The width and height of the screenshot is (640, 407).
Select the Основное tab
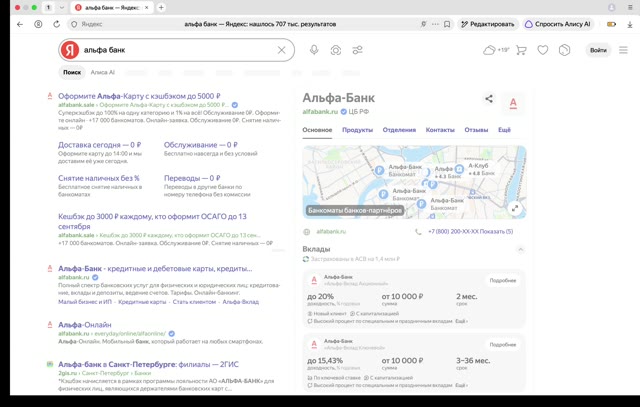tap(317, 130)
